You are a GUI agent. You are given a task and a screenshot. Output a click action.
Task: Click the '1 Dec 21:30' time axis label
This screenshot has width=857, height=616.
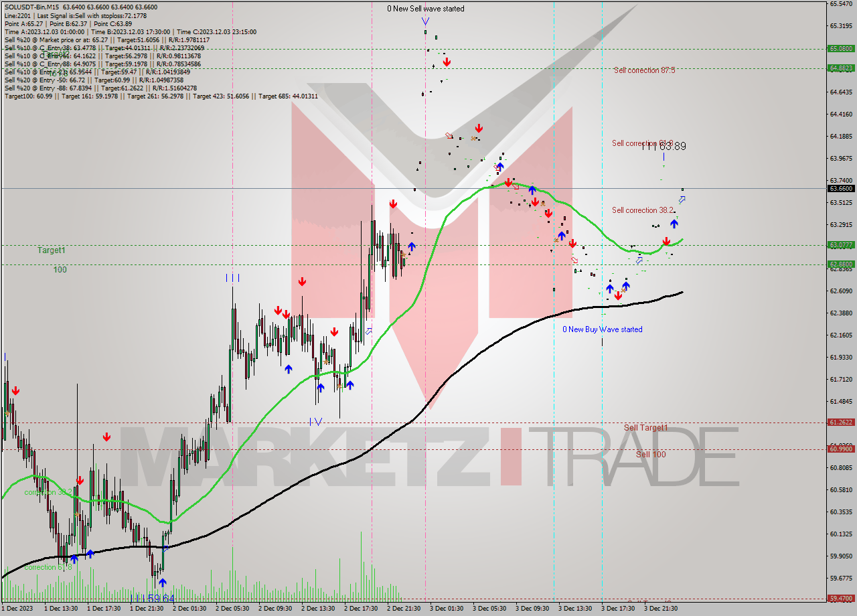pos(147,609)
